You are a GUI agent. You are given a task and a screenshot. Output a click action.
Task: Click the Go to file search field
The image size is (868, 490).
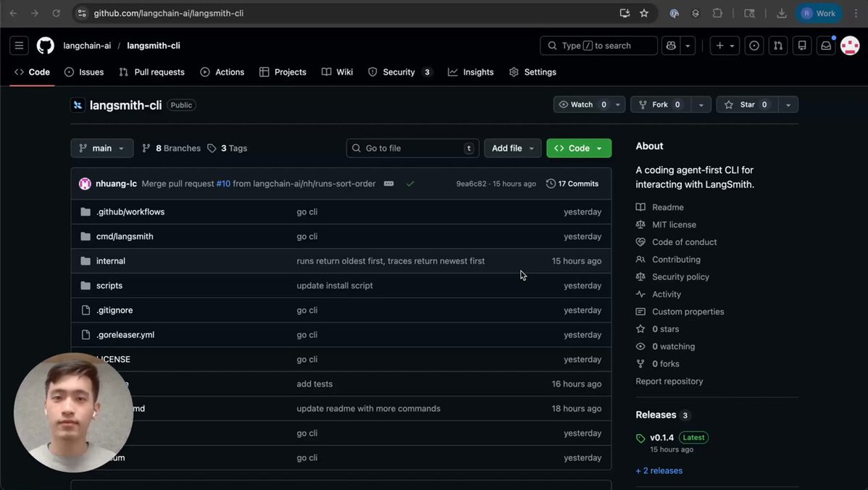(x=412, y=148)
